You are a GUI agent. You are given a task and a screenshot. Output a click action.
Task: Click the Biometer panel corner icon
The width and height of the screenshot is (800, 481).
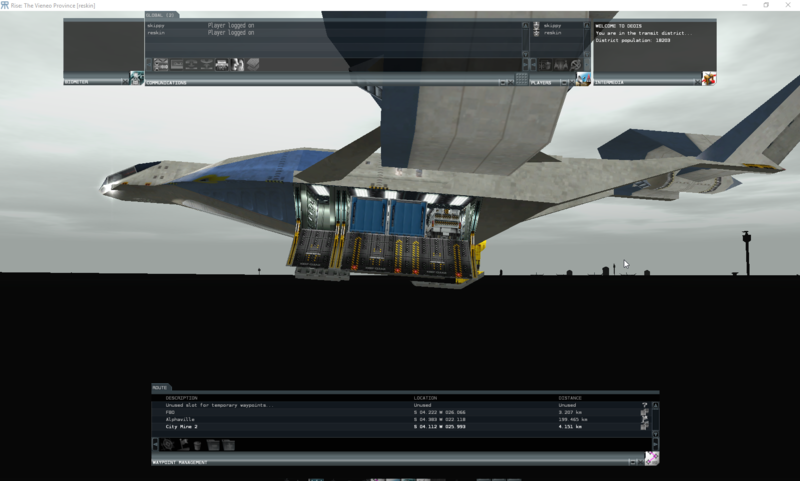click(136, 78)
